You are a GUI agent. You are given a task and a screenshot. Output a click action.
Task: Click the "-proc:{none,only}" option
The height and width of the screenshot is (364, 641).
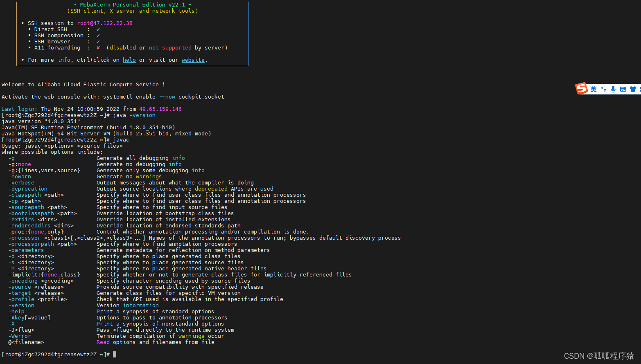(x=36, y=232)
